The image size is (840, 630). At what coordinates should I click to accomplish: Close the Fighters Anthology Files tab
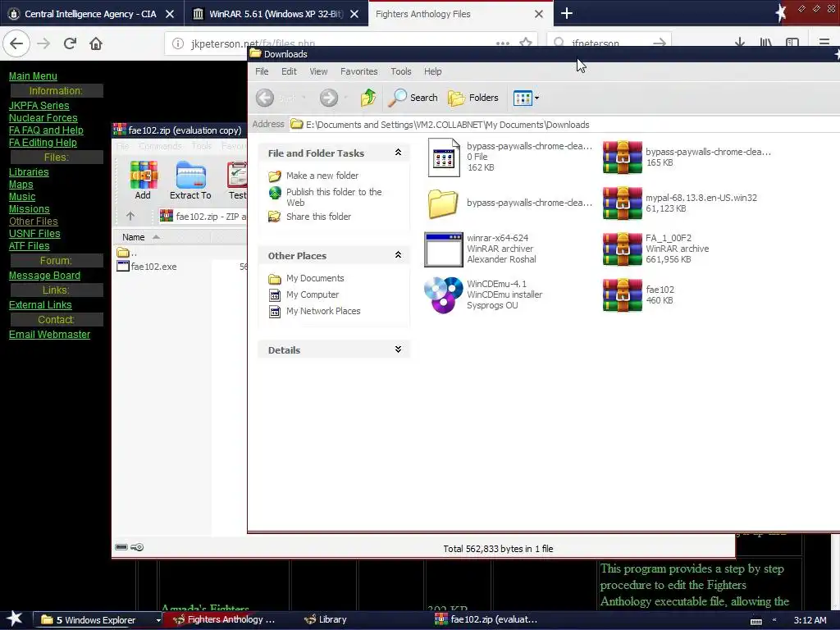pyautogui.click(x=539, y=14)
